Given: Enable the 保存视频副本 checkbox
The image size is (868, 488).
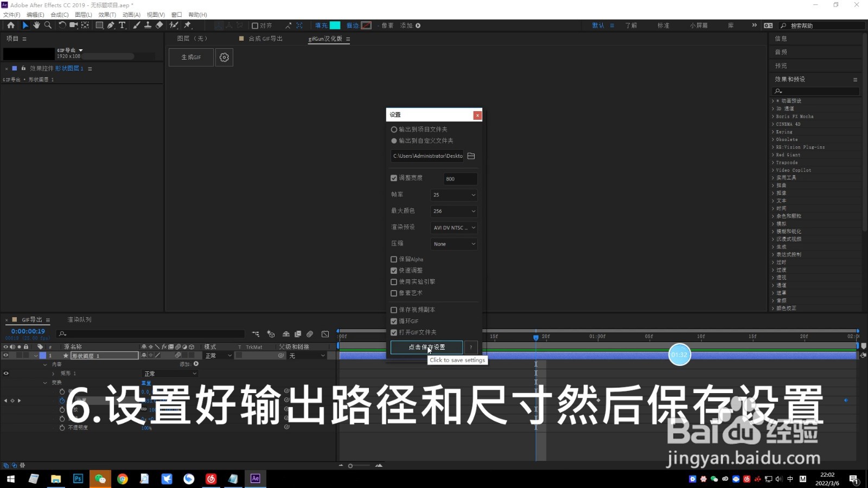Looking at the screenshot, I should point(394,310).
